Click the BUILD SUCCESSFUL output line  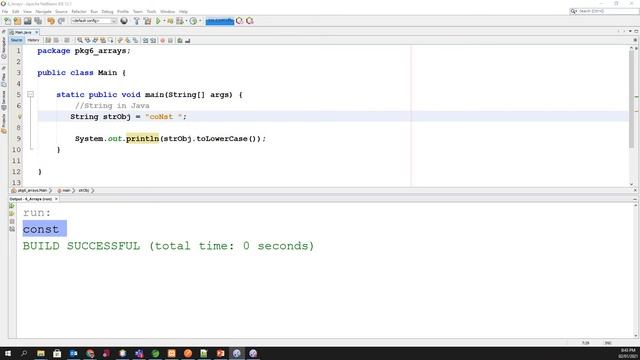coord(168,246)
